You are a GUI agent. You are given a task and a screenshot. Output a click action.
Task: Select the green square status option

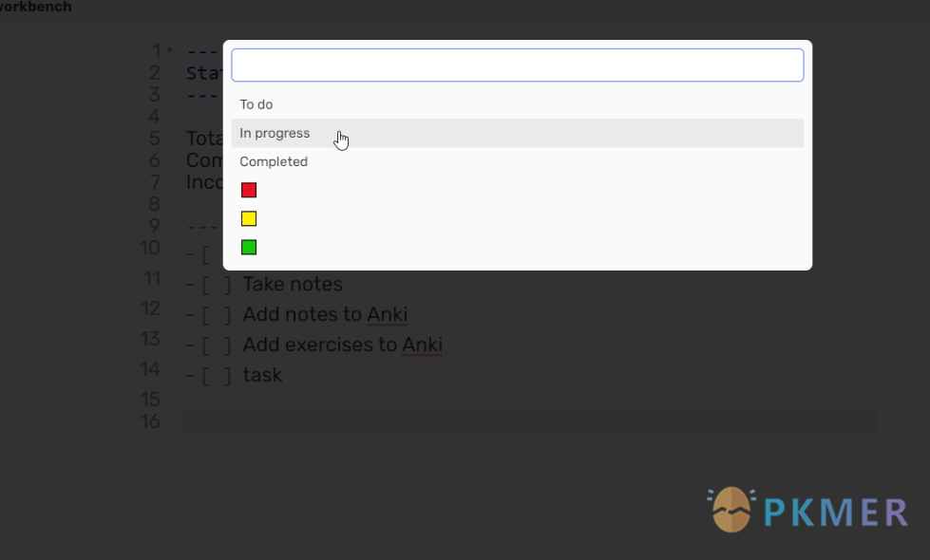[x=249, y=247]
